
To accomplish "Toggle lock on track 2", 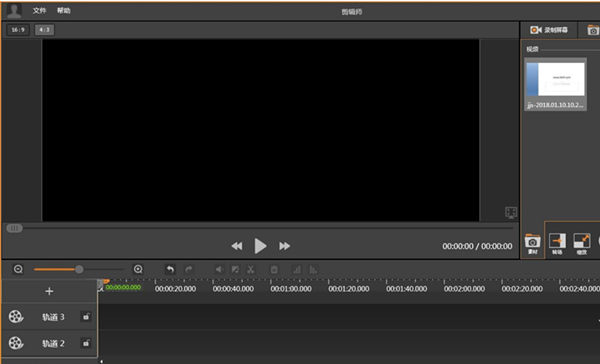I will click(86, 343).
